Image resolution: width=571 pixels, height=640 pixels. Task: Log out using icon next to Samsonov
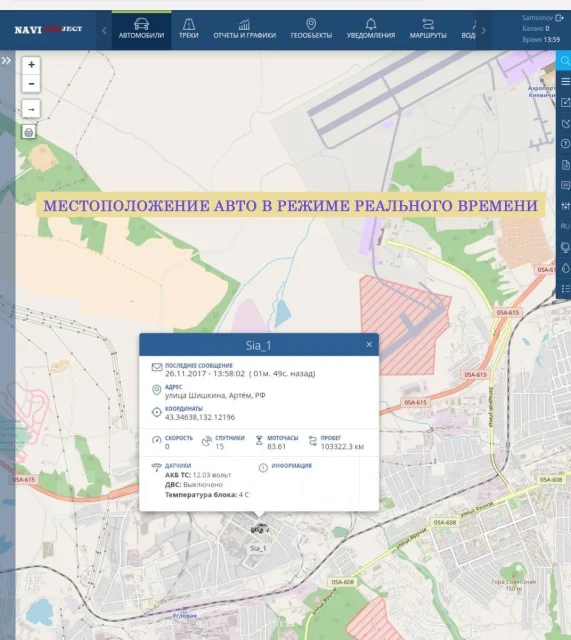point(559,18)
